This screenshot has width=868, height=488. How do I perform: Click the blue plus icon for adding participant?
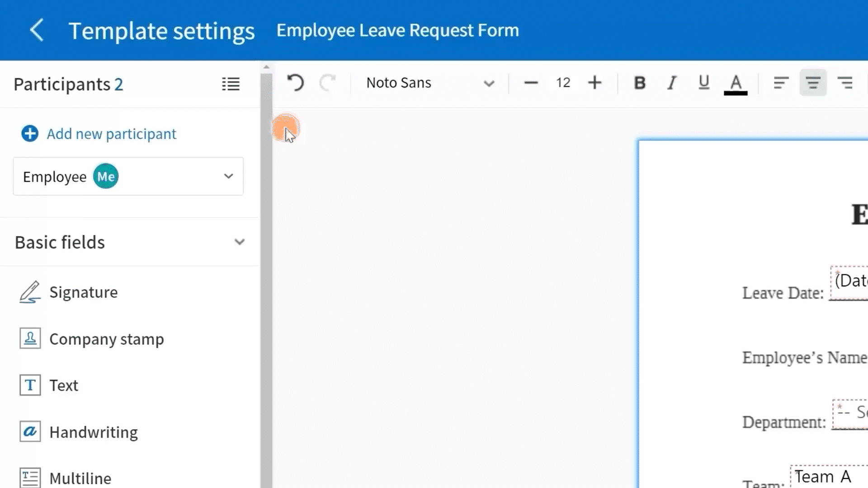[x=30, y=134]
